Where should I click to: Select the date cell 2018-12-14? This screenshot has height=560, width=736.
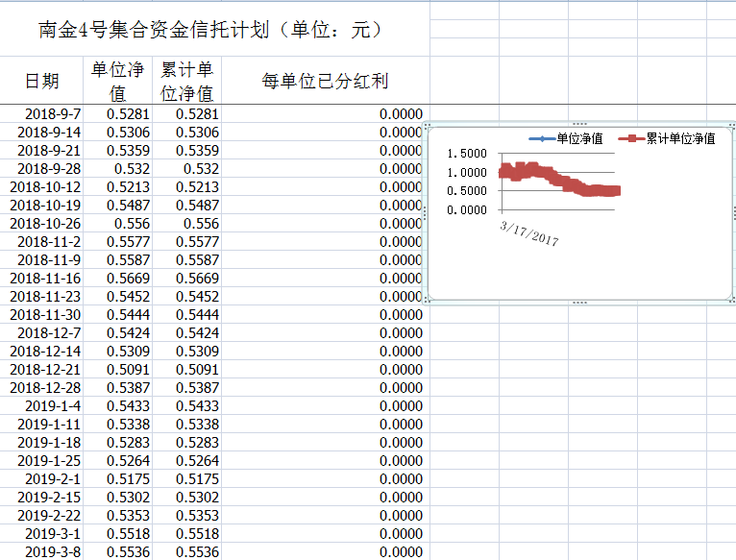(x=41, y=352)
